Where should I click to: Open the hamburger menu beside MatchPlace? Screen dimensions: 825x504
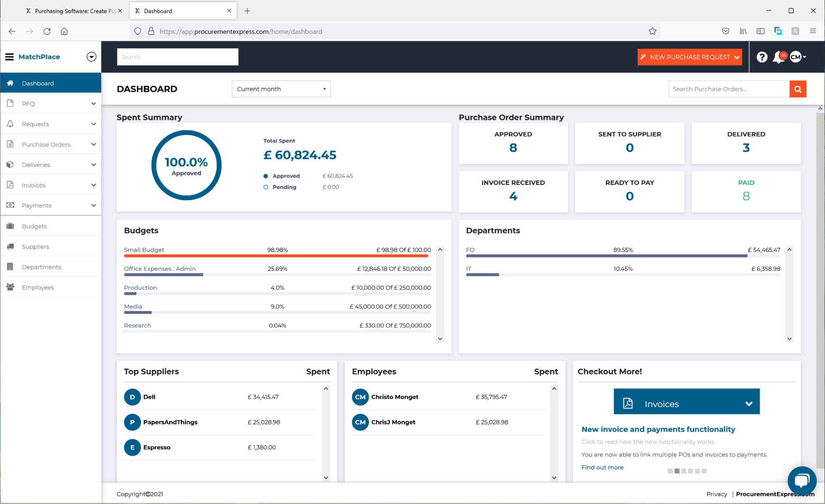(9, 57)
